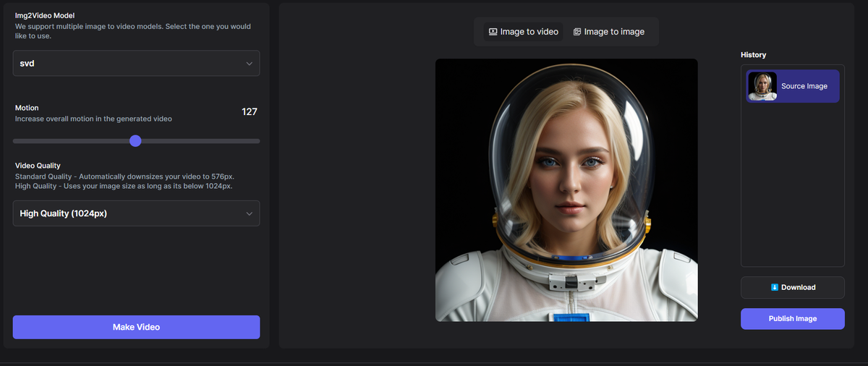The height and width of the screenshot is (366, 868).
Task: Click the video icon in Image to video tab
Action: coord(493,32)
